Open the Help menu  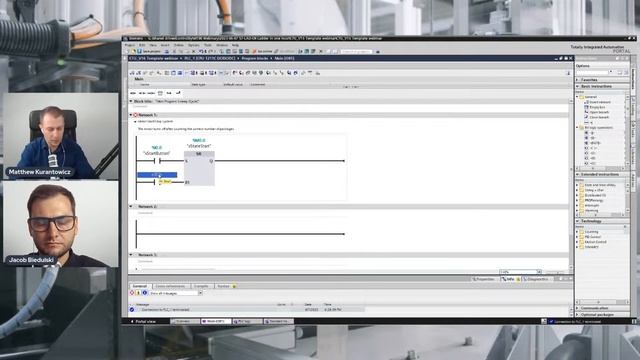click(x=236, y=45)
